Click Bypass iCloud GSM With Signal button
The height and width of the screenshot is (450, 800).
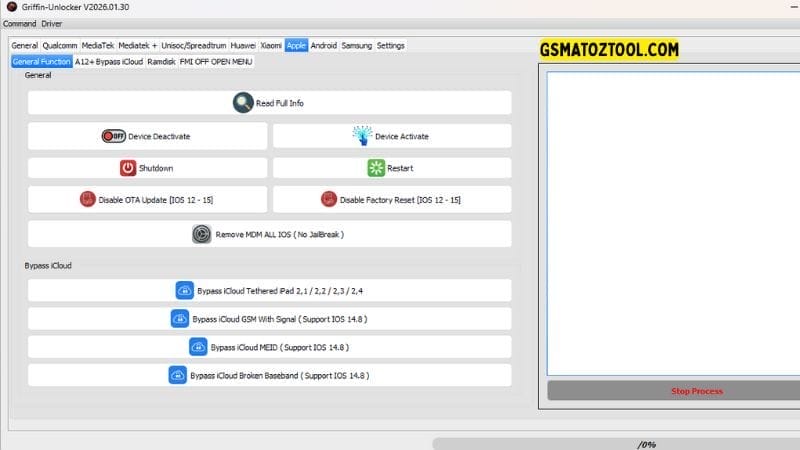tap(269, 319)
